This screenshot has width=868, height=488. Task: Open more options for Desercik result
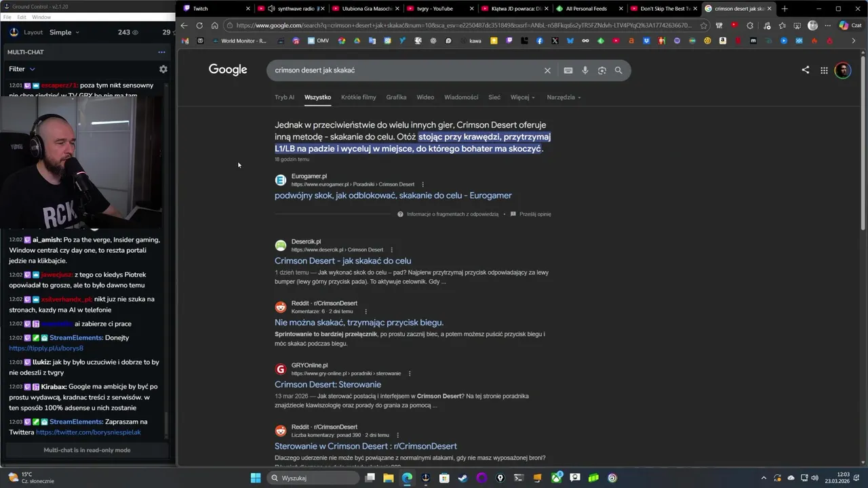[x=391, y=249]
